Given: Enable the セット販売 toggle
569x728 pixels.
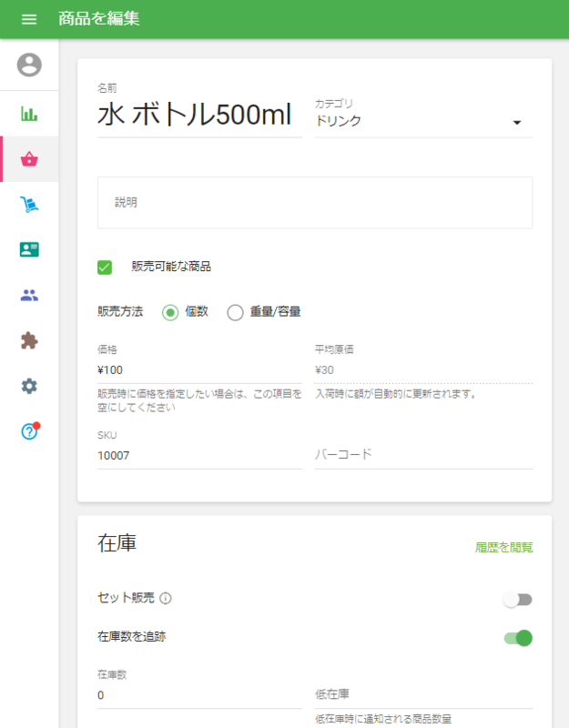Looking at the screenshot, I should [518, 600].
